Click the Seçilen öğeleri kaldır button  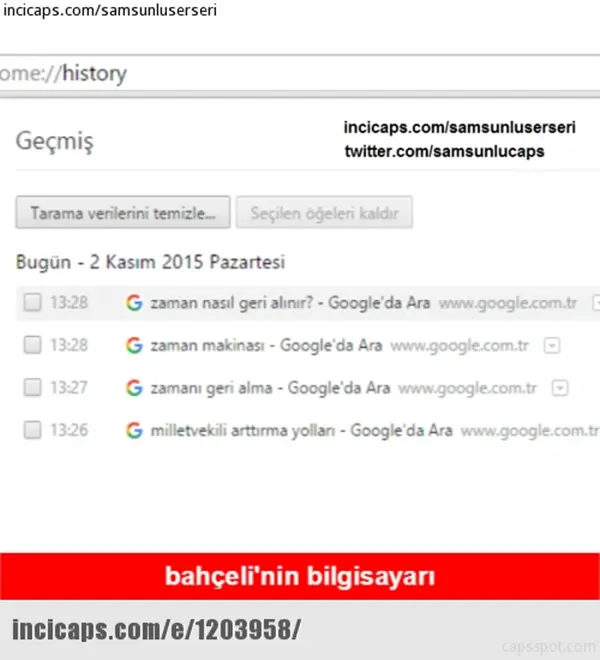(324, 213)
